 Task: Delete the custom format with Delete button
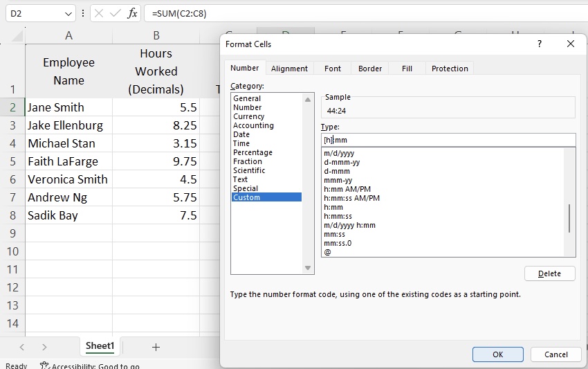click(x=549, y=273)
